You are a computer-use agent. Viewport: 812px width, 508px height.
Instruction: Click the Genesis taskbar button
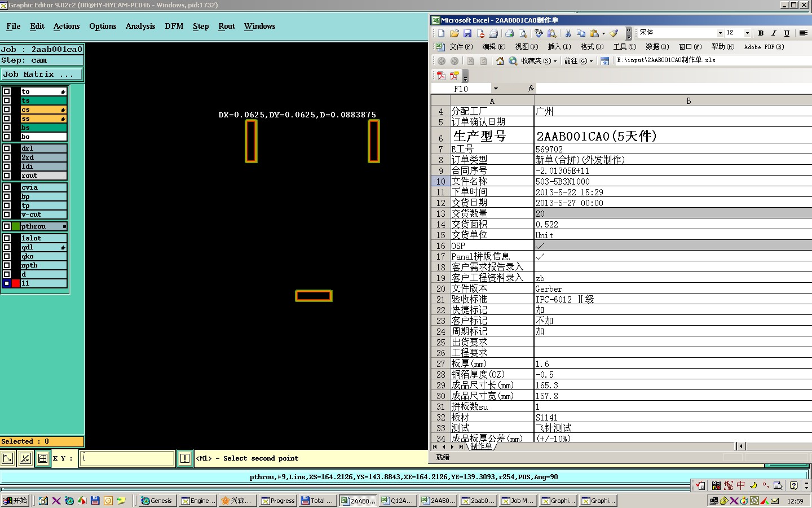click(x=157, y=501)
